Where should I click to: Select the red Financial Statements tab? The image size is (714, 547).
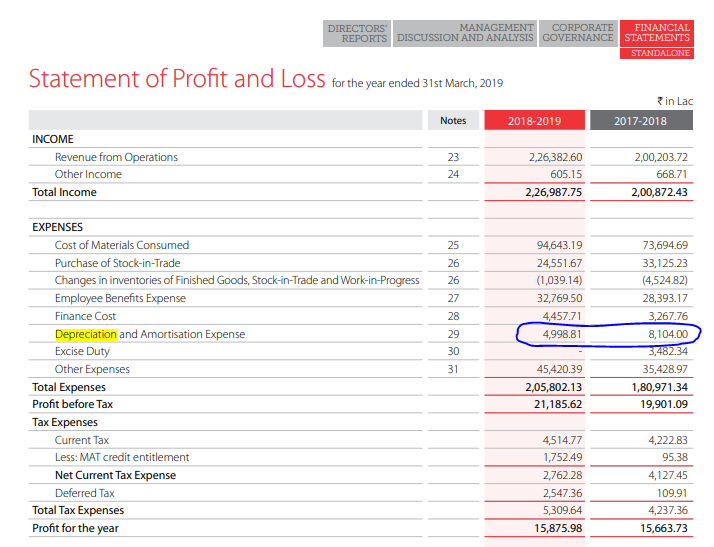(x=656, y=33)
